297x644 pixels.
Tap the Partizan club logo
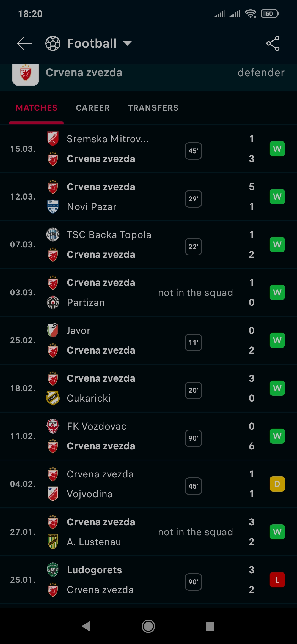pos(53,302)
